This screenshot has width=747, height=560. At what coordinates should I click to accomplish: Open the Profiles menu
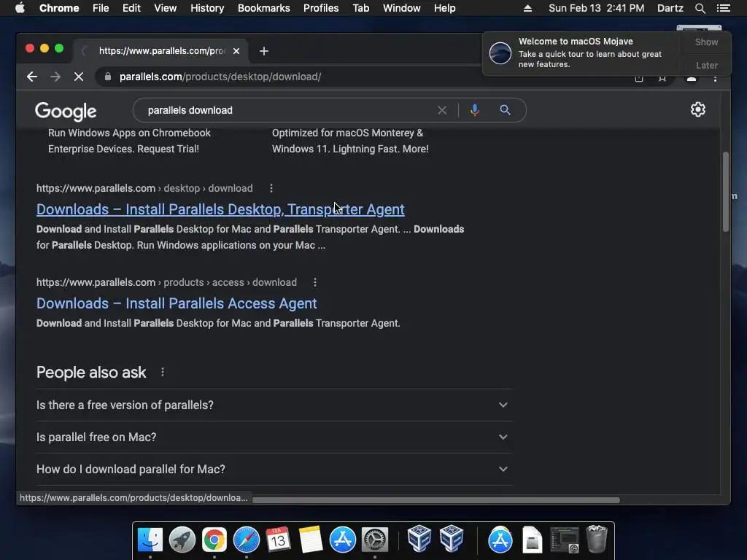(321, 8)
